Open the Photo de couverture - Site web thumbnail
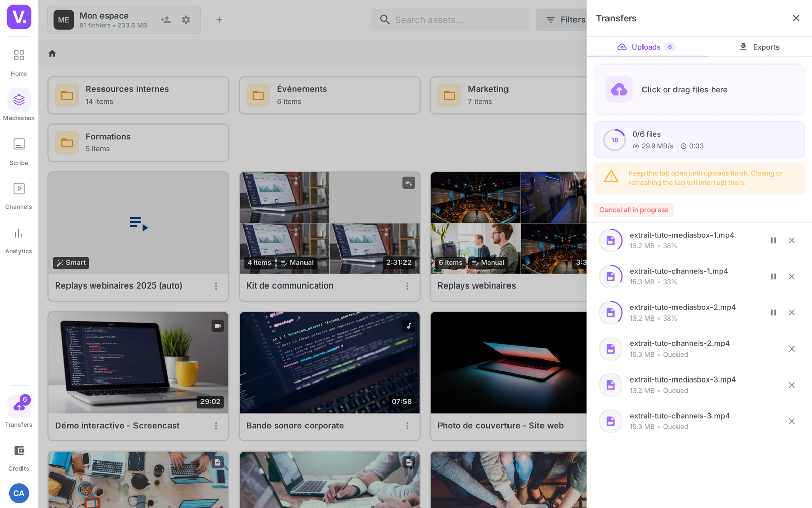812x508 pixels. pyautogui.click(x=509, y=363)
